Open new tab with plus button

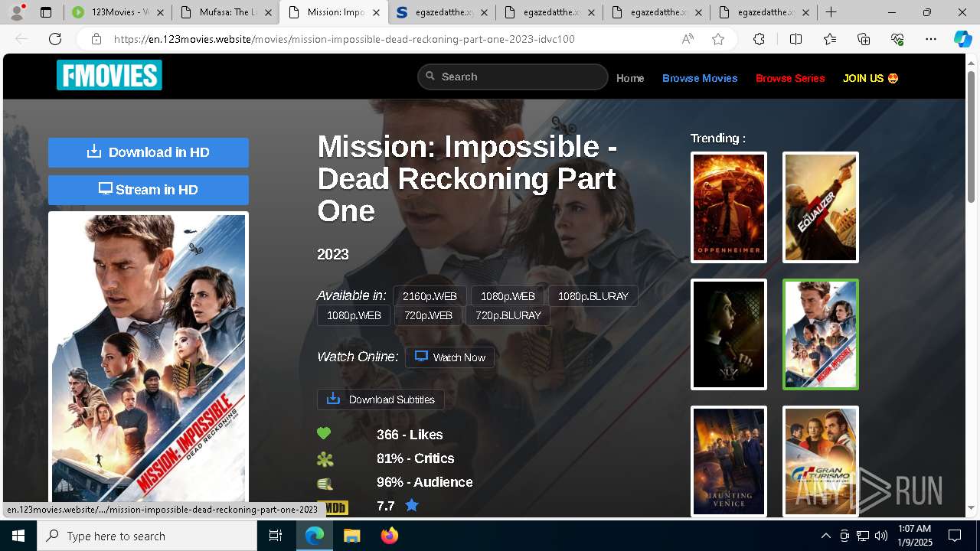(x=831, y=12)
